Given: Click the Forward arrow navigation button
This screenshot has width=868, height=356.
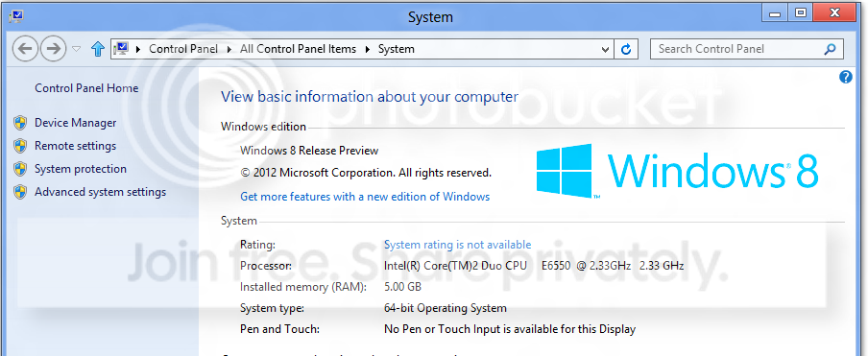Looking at the screenshot, I should click(x=54, y=49).
